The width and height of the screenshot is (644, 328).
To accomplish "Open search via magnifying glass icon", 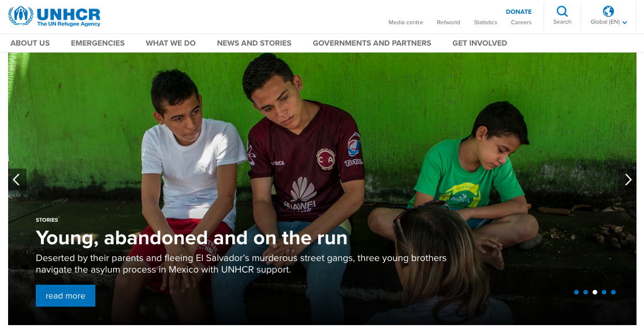I will [x=562, y=11].
